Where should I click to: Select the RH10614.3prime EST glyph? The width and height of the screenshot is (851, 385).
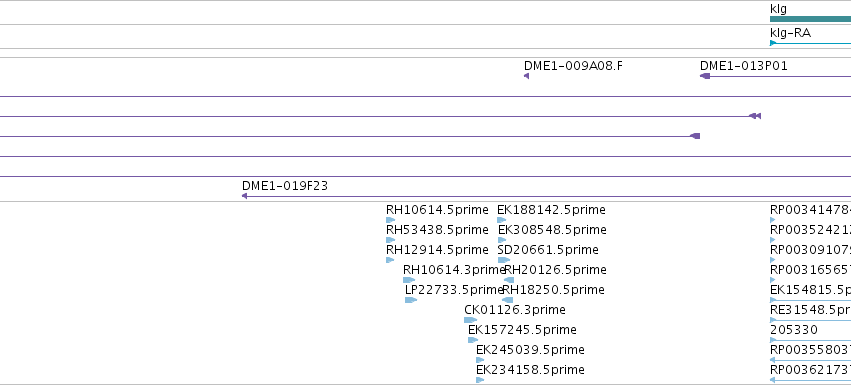pos(409,280)
